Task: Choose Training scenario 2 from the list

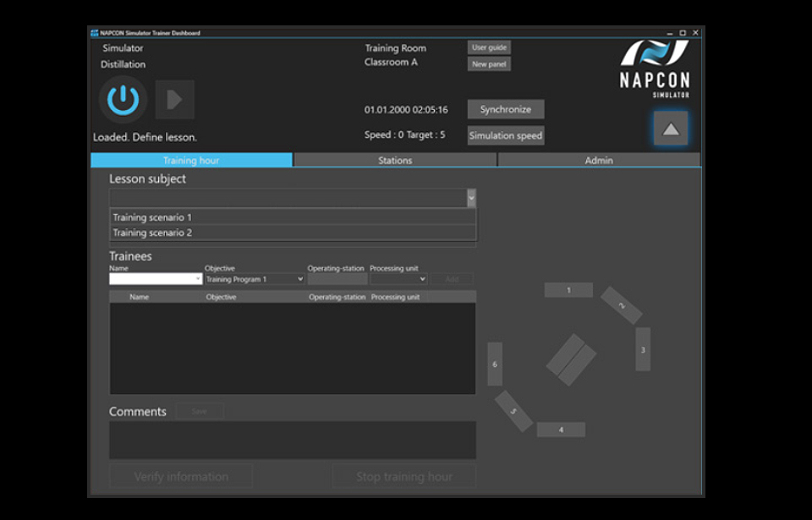Action: click(292, 233)
